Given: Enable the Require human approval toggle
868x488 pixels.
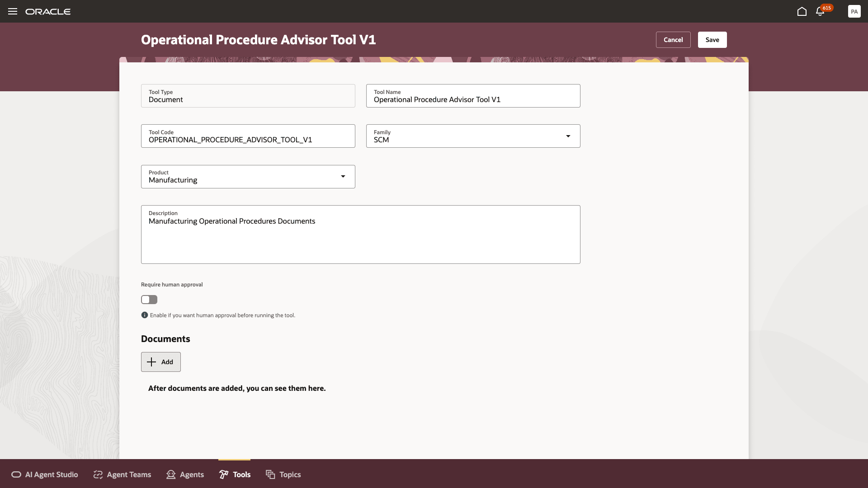Looking at the screenshot, I should point(149,300).
